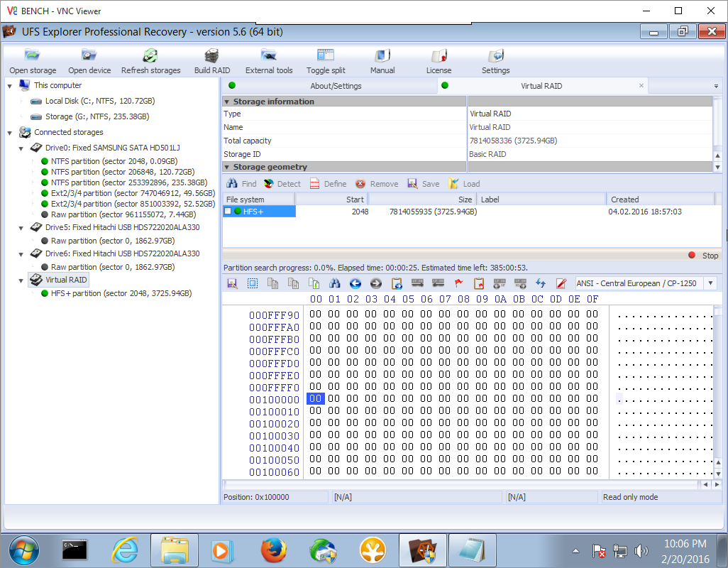Collapse the Drive5 Hitachi node

point(21,228)
